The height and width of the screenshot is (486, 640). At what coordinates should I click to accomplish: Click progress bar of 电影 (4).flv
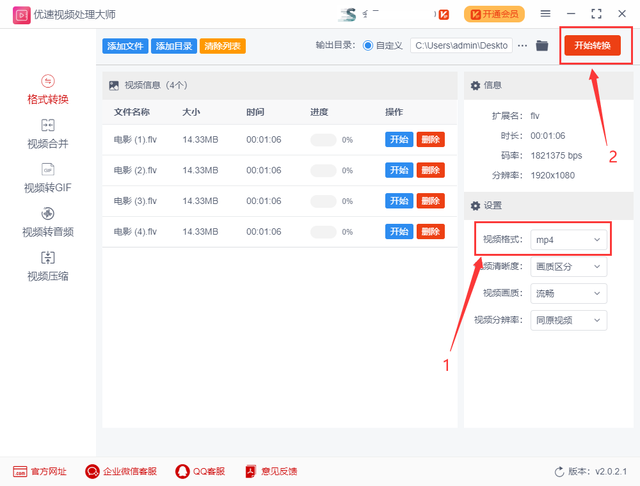323,232
